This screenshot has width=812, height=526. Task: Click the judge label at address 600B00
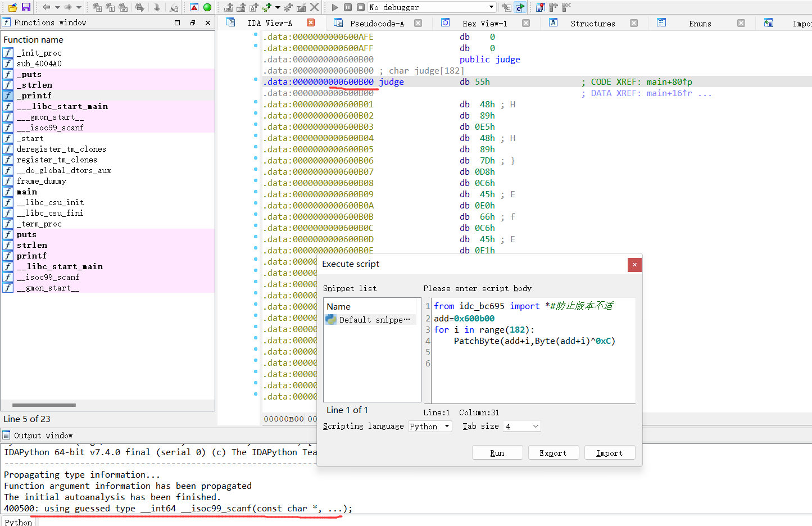(391, 82)
